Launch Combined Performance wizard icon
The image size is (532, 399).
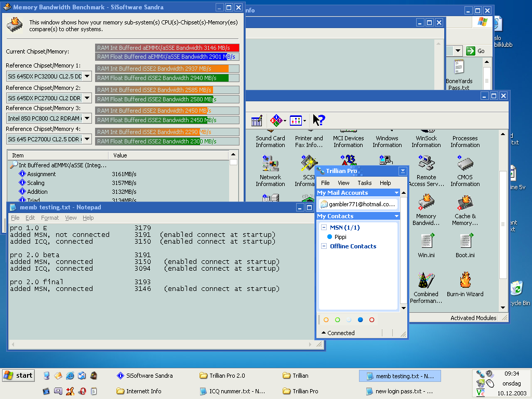[427, 280]
